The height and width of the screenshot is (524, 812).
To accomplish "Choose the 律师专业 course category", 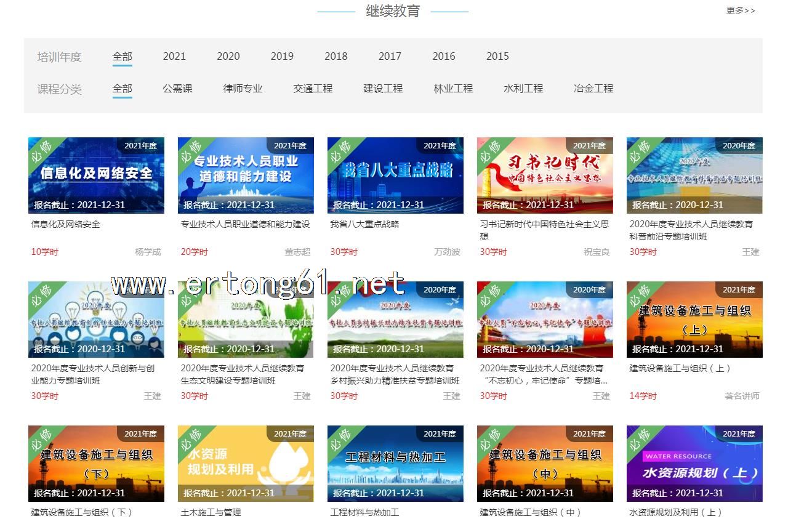I will click(243, 89).
